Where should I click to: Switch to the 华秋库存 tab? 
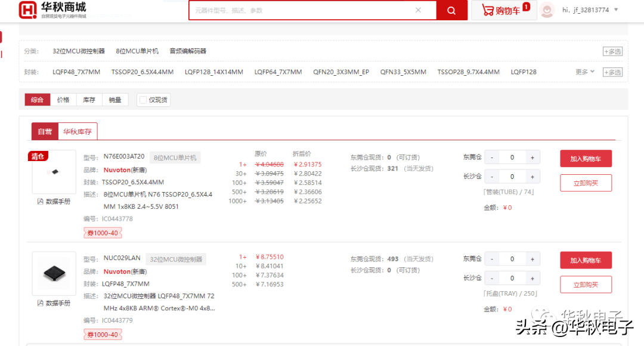coord(77,131)
